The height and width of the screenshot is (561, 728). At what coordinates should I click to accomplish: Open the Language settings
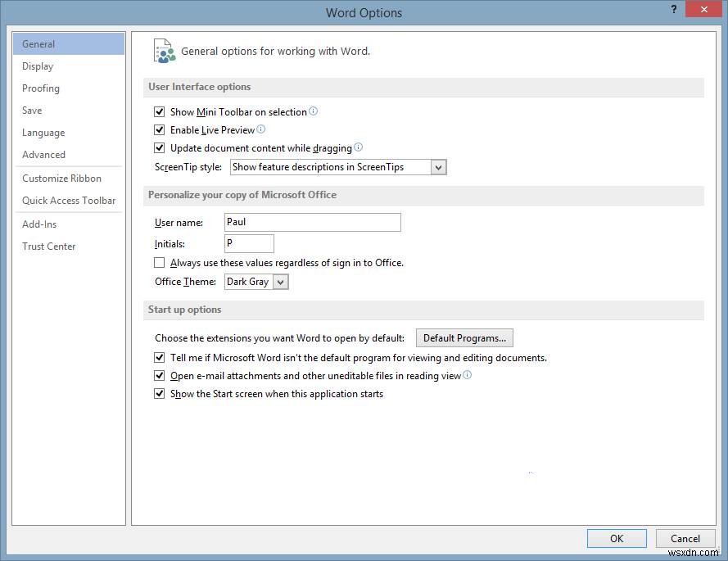click(69, 133)
